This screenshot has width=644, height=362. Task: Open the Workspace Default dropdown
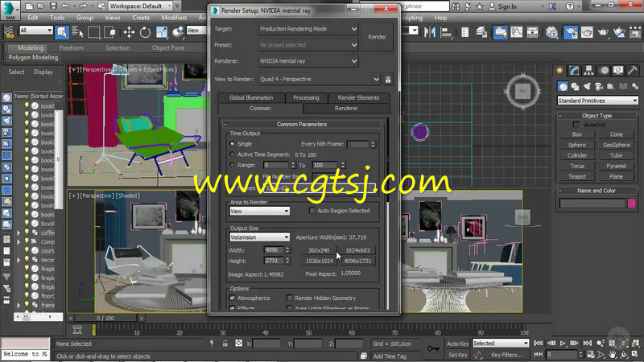click(141, 6)
